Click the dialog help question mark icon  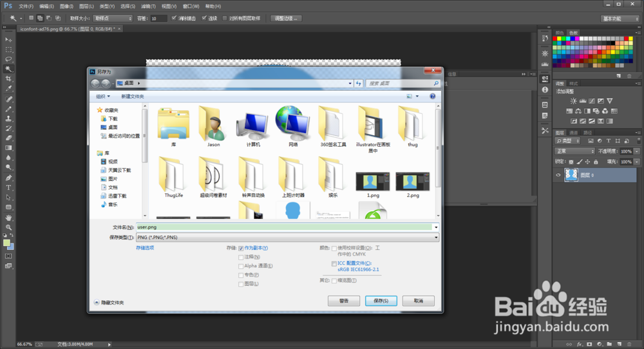[433, 96]
